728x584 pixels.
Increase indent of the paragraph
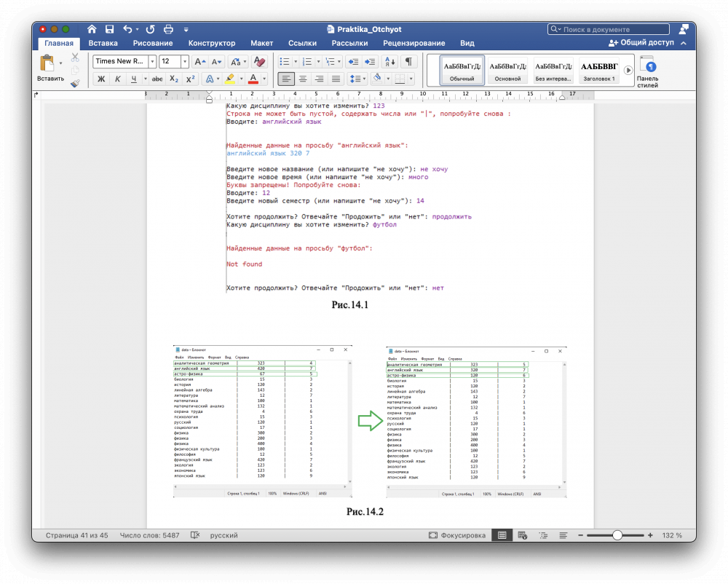point(371,62)
